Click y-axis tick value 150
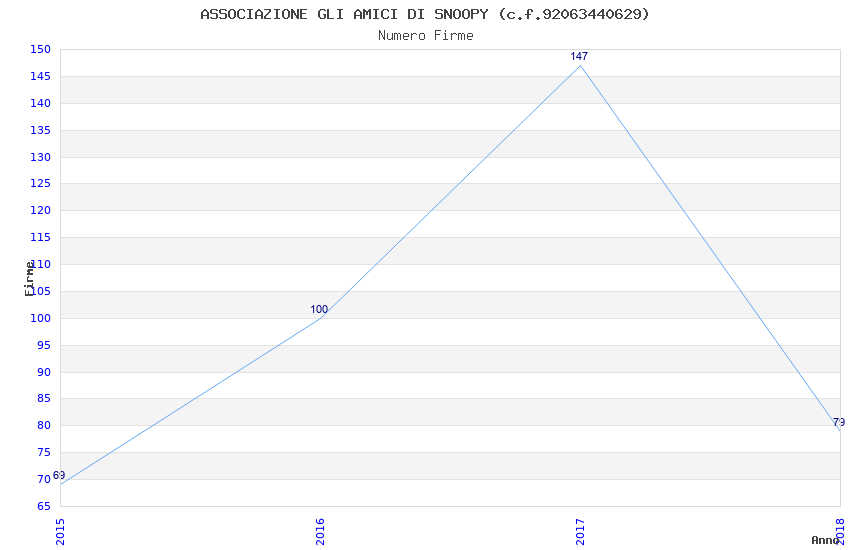This screenshot has width=850, height=550. (40, 49)
